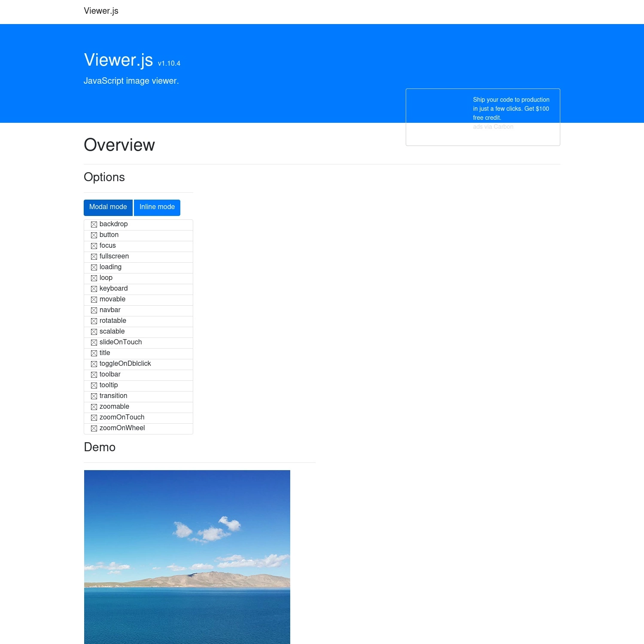Toggle the navbar option checkbox
Screen dimensions: 644x644
94,310
